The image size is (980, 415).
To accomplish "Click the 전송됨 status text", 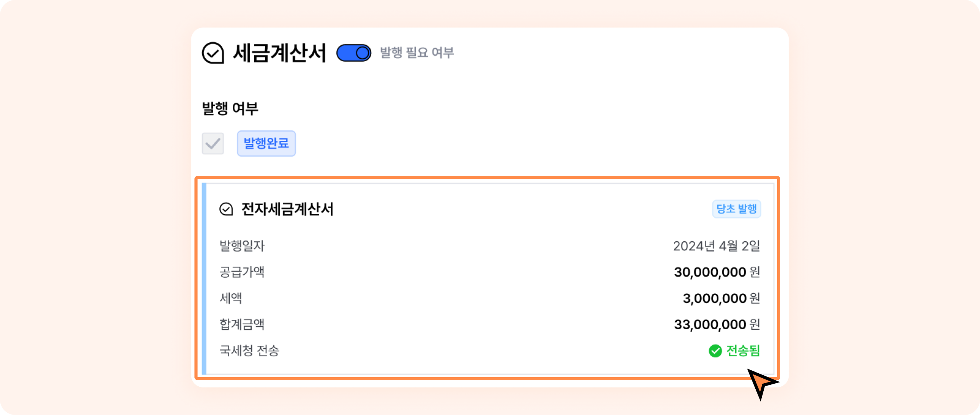I will point(743,351).
